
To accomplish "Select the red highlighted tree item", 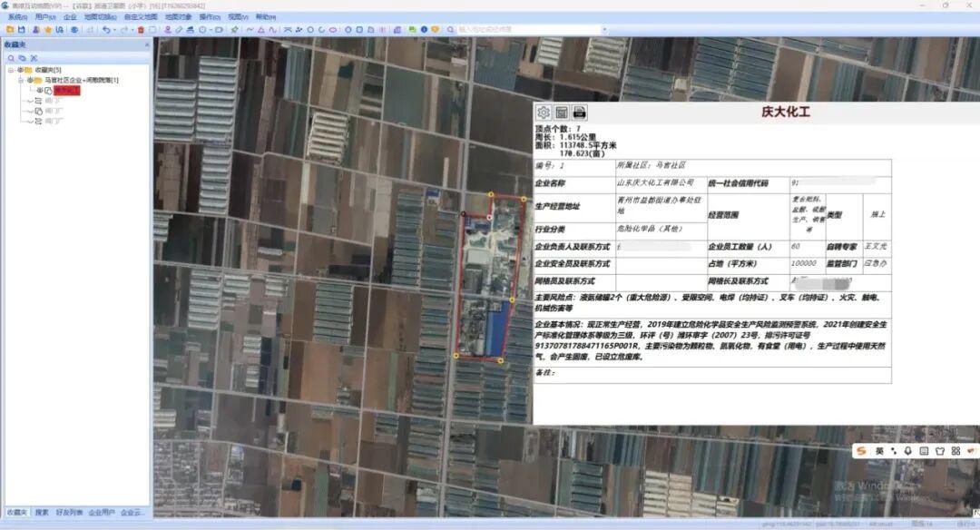I will coord(66,91).
